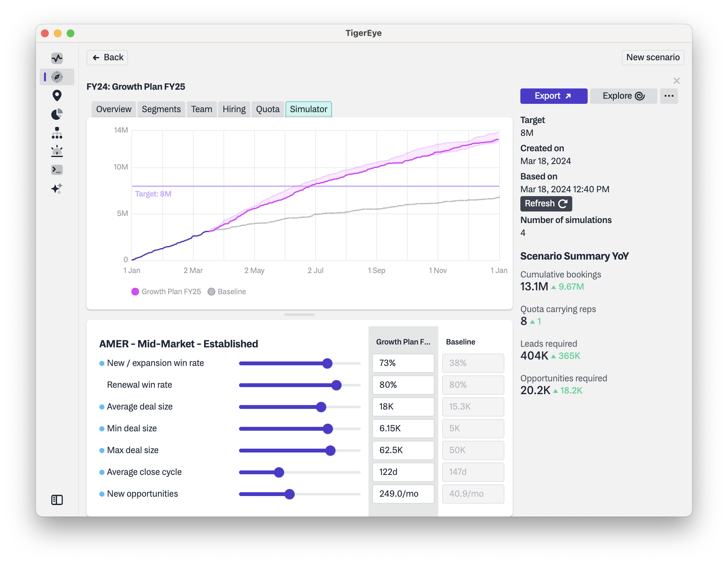Toggle Baseline legend series visibility
The height and width of the screenshot is (564, 728).
(x=227, y=292)
